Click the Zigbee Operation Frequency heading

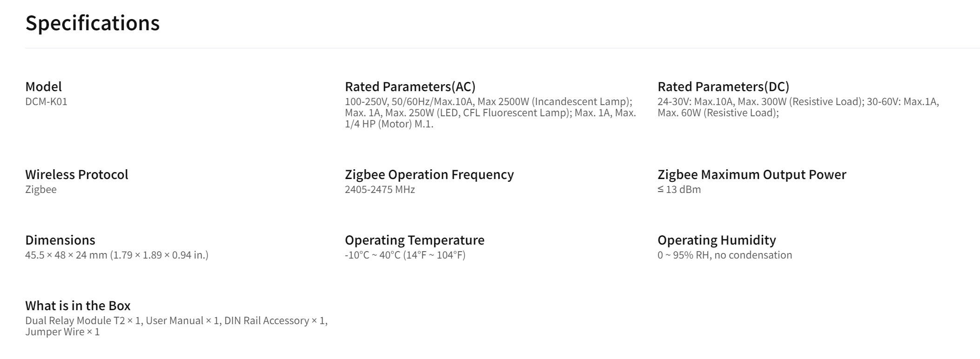click(429, 174)
